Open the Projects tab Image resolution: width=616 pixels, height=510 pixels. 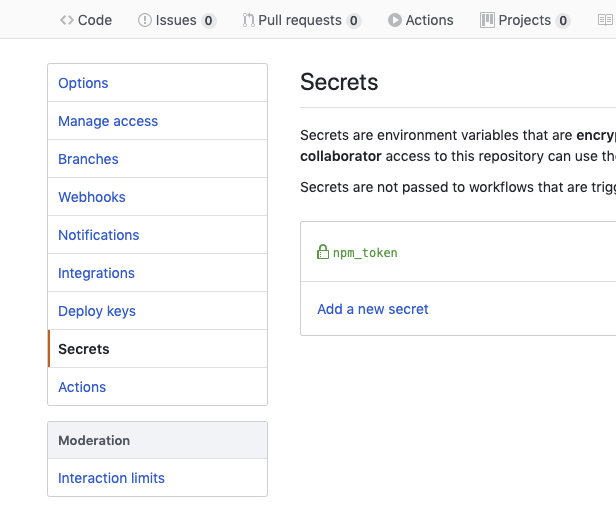click(x=525, y=20)
